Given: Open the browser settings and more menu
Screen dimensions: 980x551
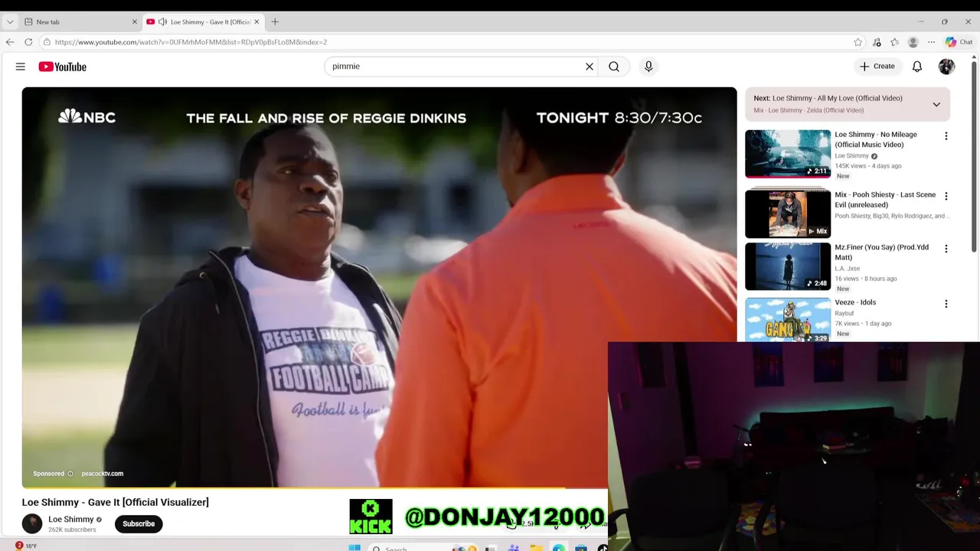Looking at the screenshot, I should pos(931,42).
